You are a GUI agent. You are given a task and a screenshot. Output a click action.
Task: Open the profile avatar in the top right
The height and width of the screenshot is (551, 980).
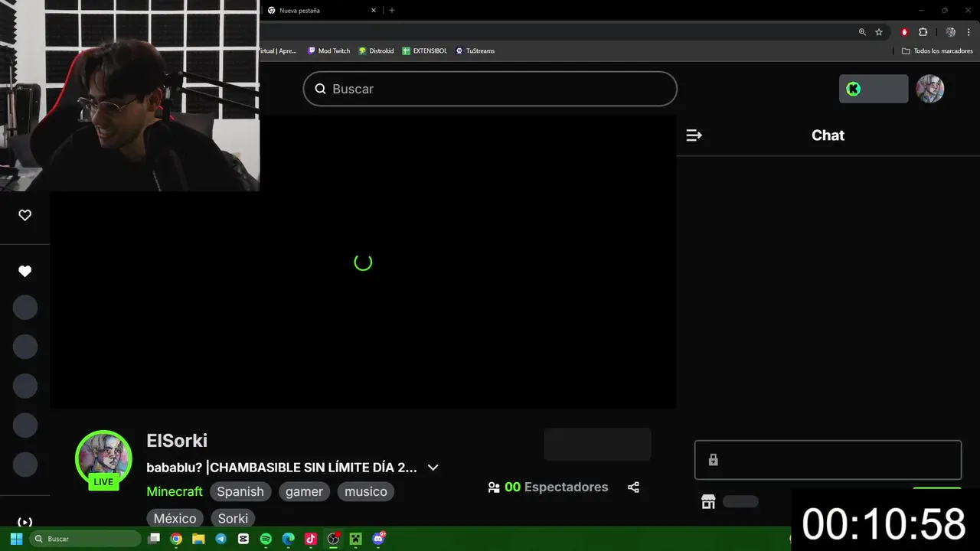[930, 89]
